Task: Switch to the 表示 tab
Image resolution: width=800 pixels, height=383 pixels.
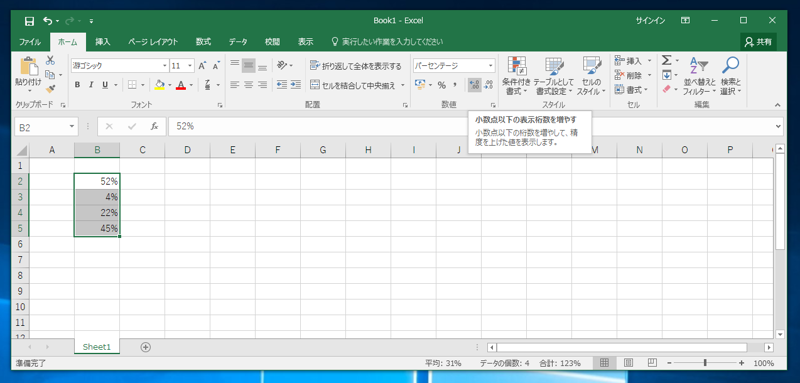Action: coord(306,42)
